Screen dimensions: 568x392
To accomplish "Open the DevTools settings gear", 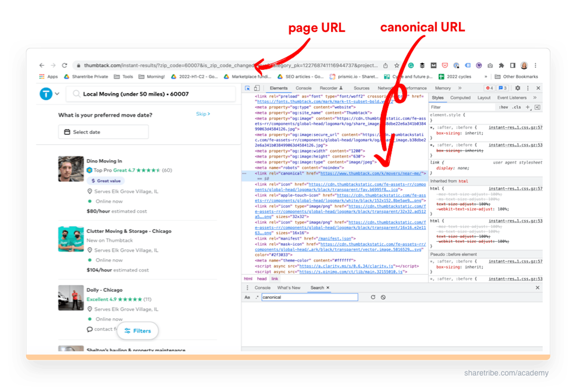I will pos(518,88).
